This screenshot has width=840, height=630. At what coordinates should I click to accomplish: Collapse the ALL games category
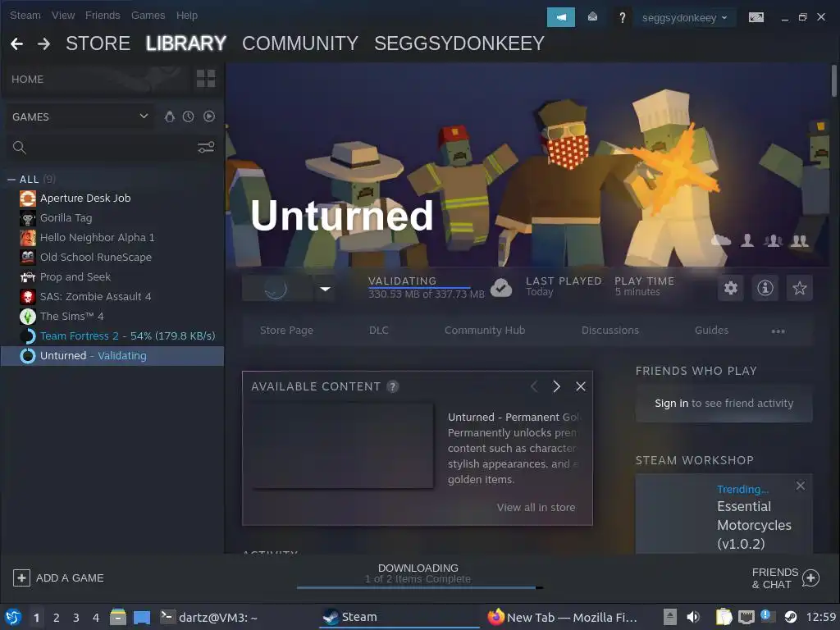point(11,180)
